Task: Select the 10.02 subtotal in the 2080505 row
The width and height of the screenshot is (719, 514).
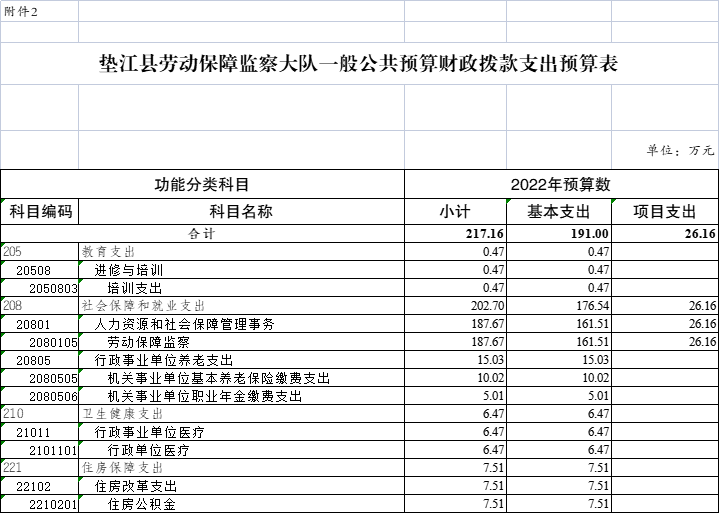Action: pyautogui.click(x=455, y=377)
